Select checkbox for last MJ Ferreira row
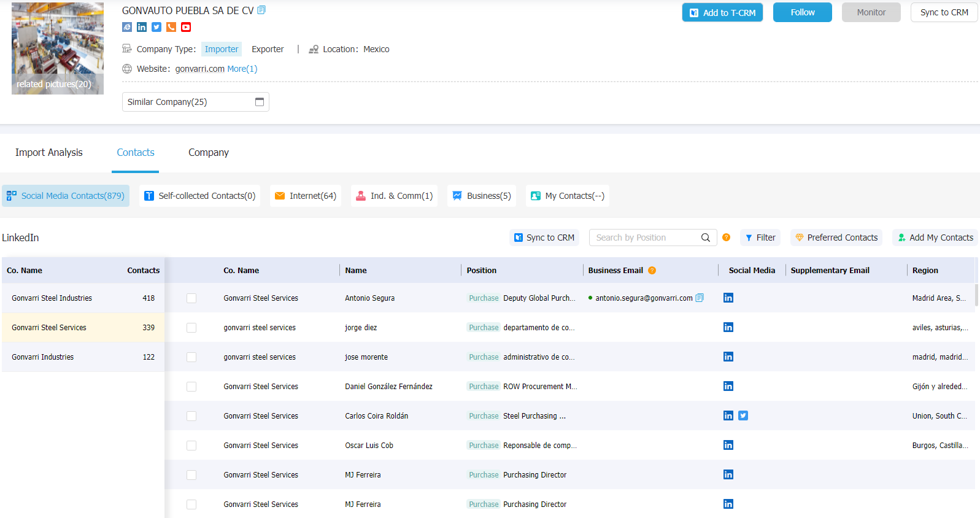 (191, 504)
